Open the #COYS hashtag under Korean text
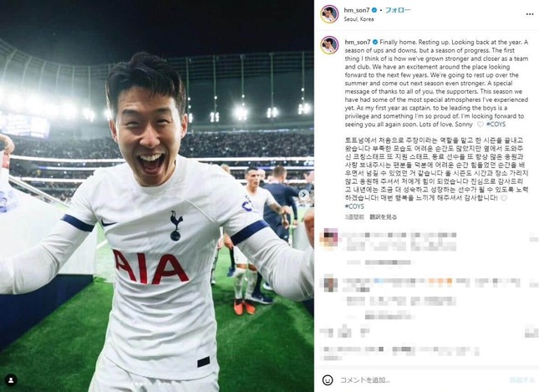The height and width of the screenshot is (392, 539). [354, 206]
